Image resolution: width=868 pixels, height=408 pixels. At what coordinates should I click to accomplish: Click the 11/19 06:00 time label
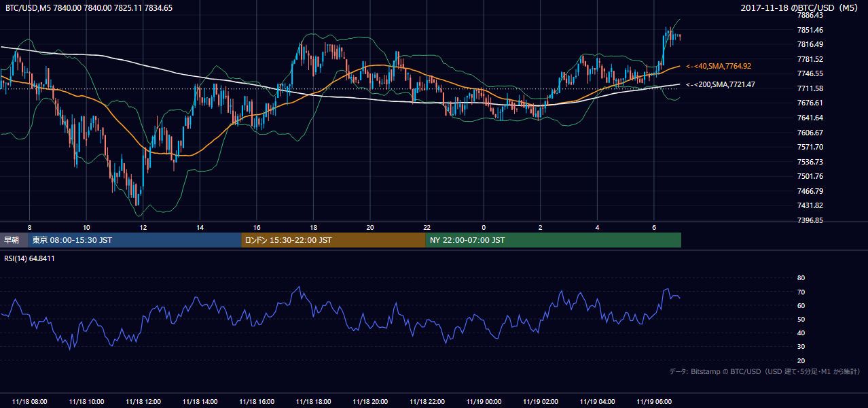654,402
